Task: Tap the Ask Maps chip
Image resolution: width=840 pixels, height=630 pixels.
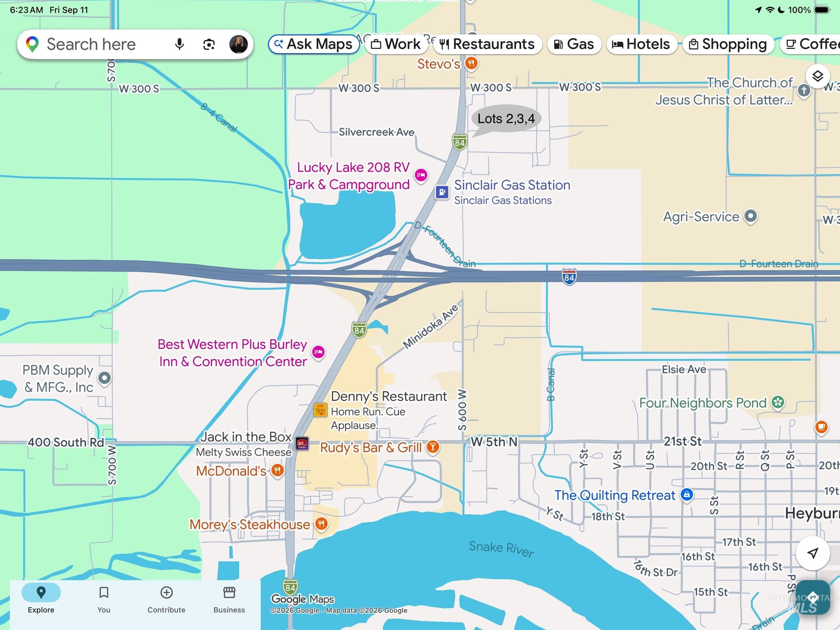Action: (314, 45)
